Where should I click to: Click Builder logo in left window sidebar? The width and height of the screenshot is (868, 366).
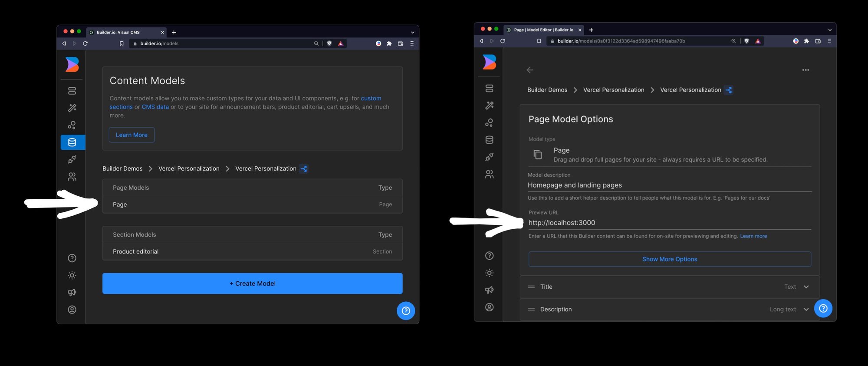click(x=72, y=65)
